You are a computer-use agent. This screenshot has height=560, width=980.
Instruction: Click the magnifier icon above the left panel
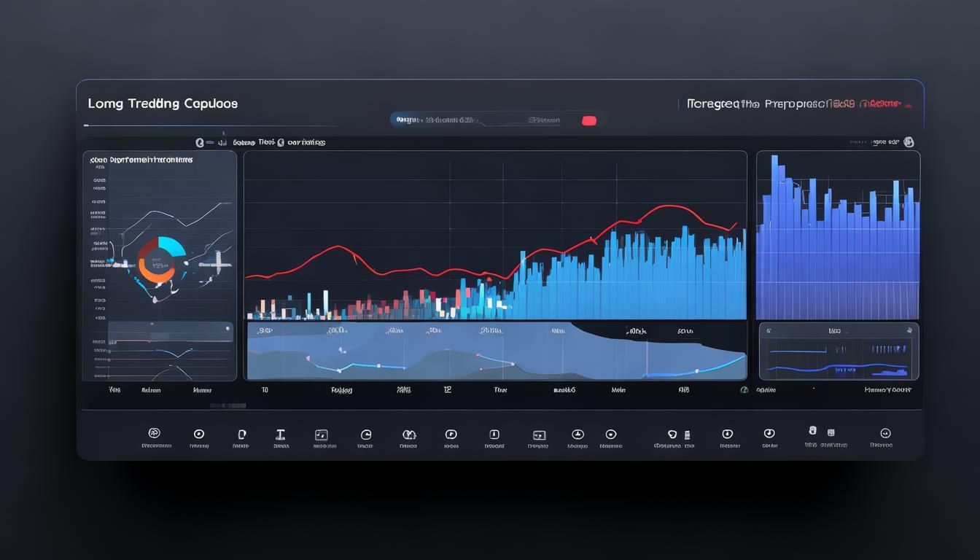199,143
